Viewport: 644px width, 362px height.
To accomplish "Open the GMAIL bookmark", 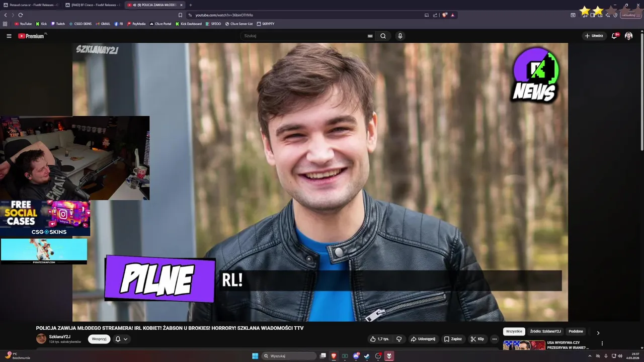I will click(103, 24).
